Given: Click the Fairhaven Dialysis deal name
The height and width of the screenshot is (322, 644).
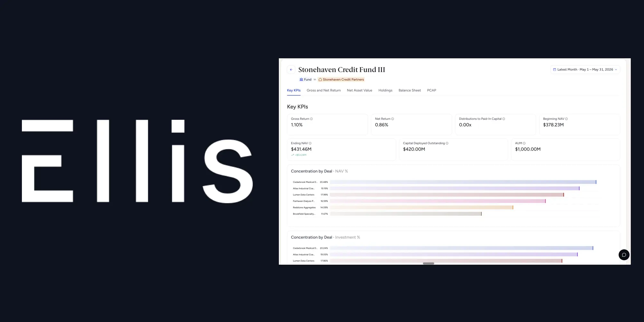Looking at the screenshot, I should click(x=304, y=201).
